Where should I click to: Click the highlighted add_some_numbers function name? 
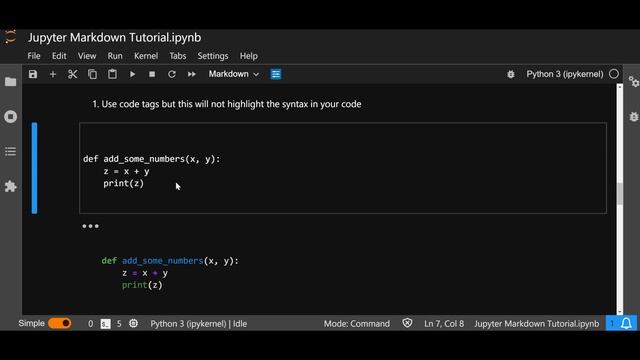coord(162,261)
